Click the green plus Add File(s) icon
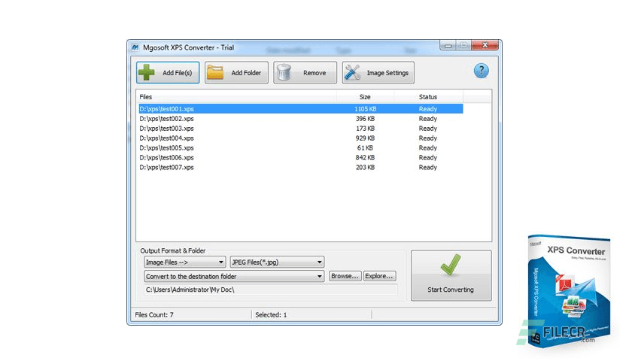 (147, 72)
